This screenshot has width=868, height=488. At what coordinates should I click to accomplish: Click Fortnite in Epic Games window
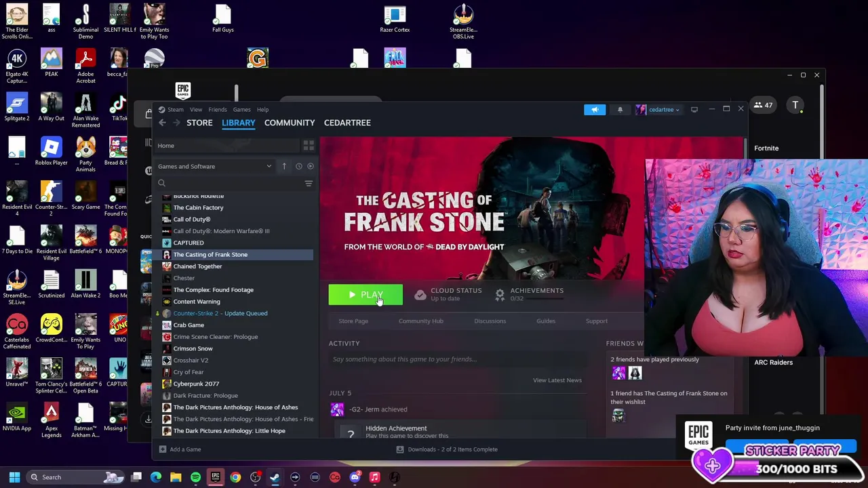[766, 148]
